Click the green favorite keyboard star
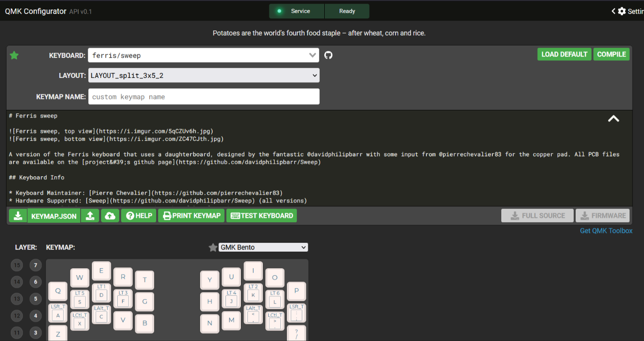 pos(14,55)
